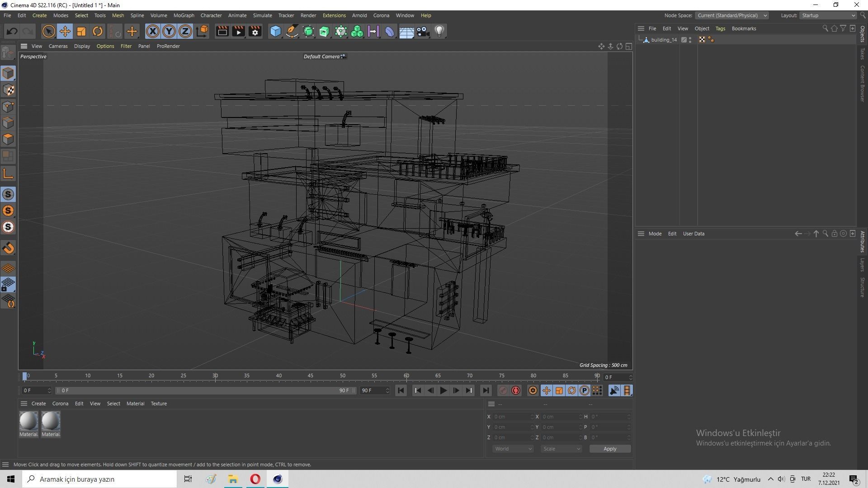Screen dimensions: 868x488
Task: Go to end of animation
Action: click(486, 390)
